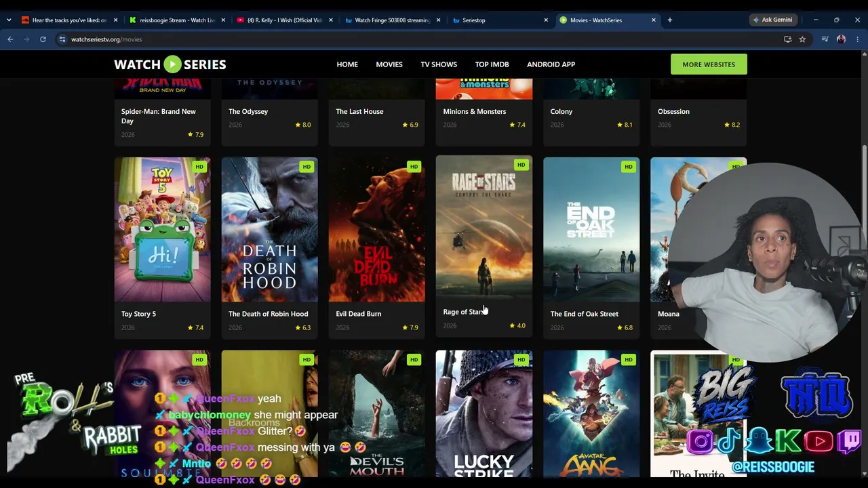Click 'Minions & Monsters' title link
Screen dimensions: 868x488
pos(475,111)
